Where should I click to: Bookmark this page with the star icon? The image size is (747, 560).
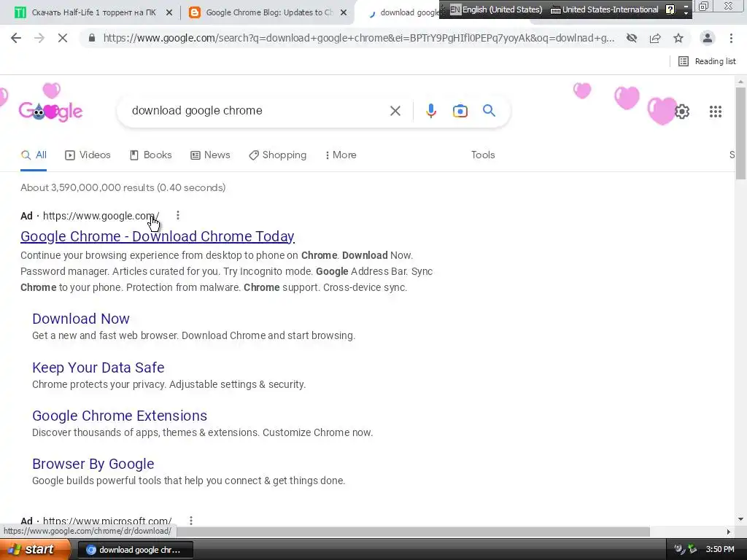coord(678,38)
